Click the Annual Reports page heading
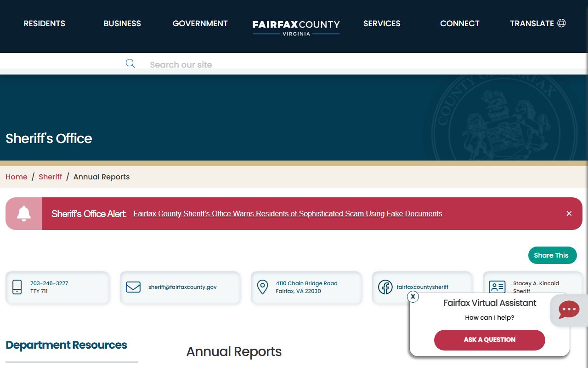Viewport: 588px width, 368px height. [x=234, y=352]
